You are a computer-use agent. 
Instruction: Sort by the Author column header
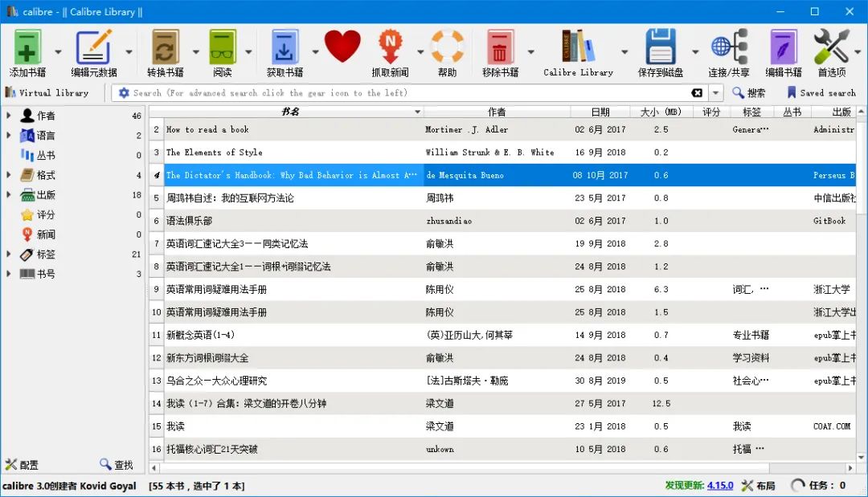point(497,112)
